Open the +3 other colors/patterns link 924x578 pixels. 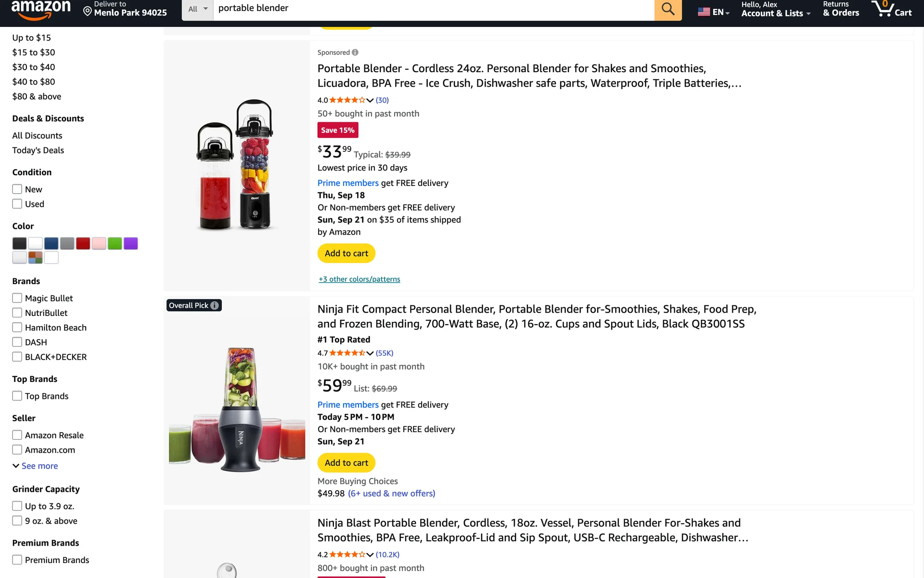(x=359, y=279)
